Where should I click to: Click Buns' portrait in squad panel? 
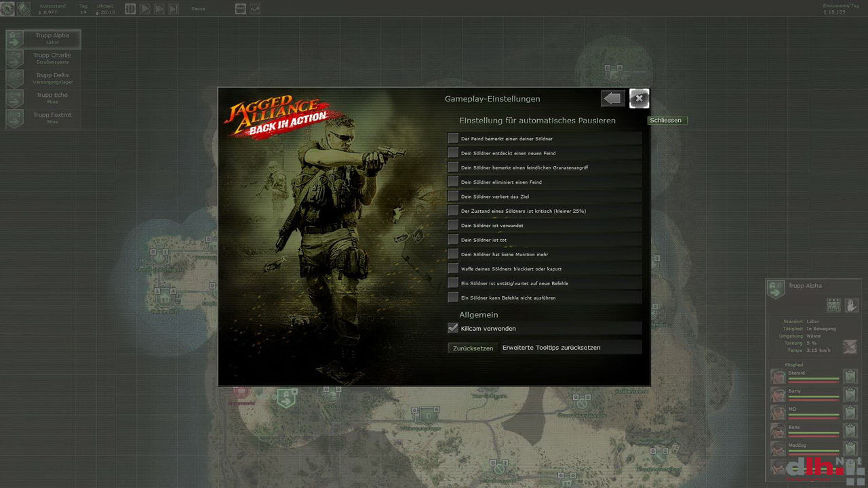coord(778,431)
